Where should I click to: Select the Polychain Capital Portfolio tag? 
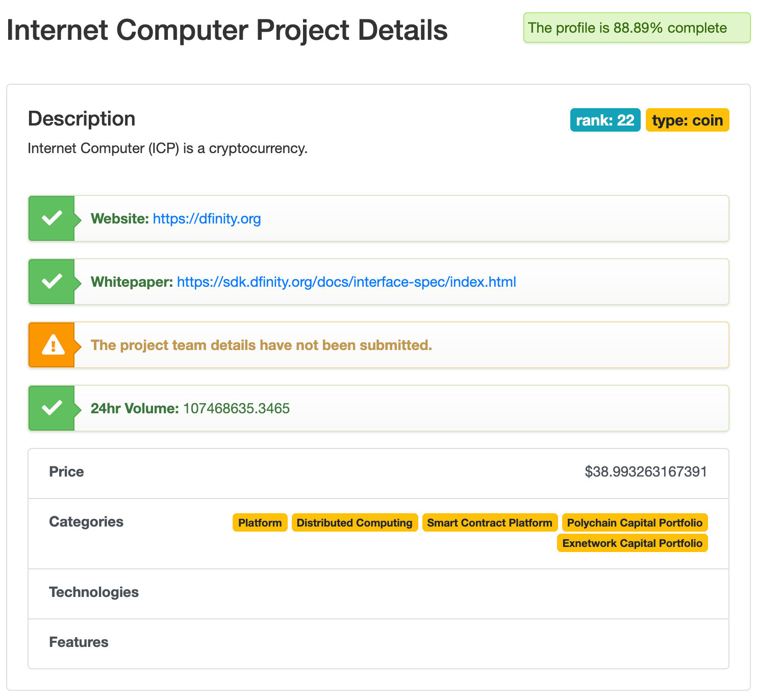[635, 522]
